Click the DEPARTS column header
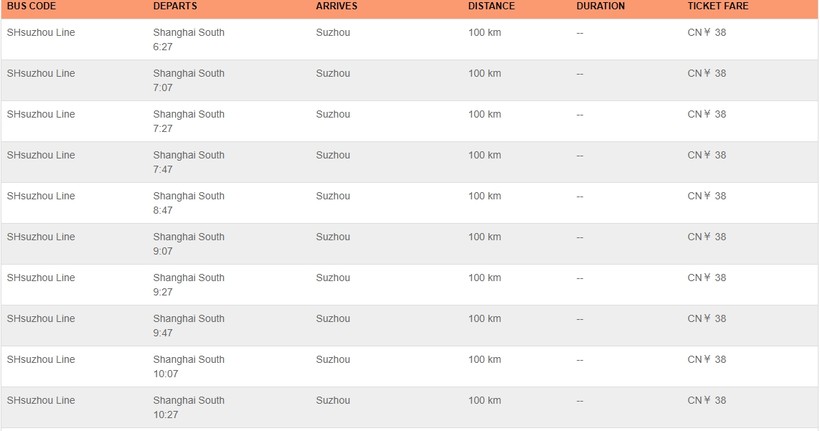 [175, 6]
